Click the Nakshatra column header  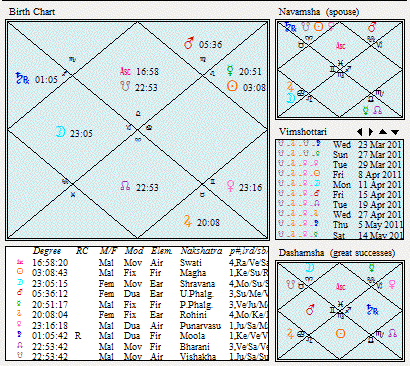(x=201, y=251)
